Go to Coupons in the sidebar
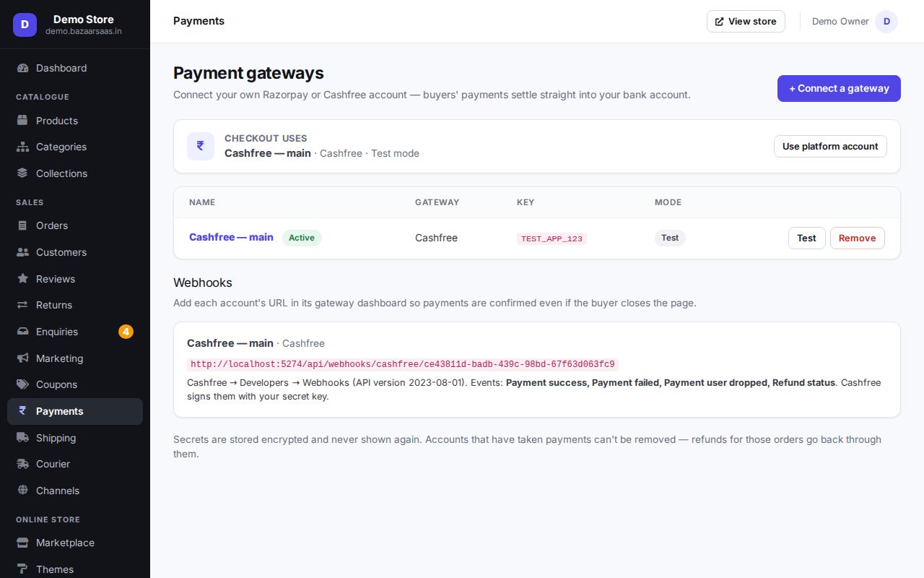 (75, 384)
